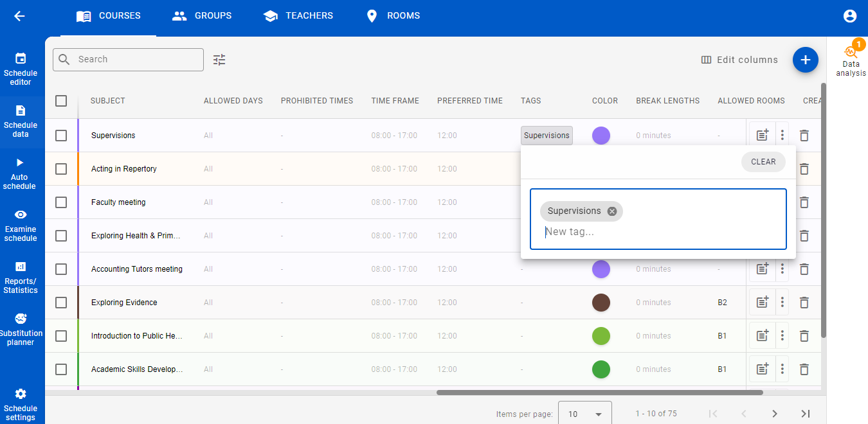Screen dimensions: 868x424
Task: Switch to the Courses tab
Action: pos(108,16)
